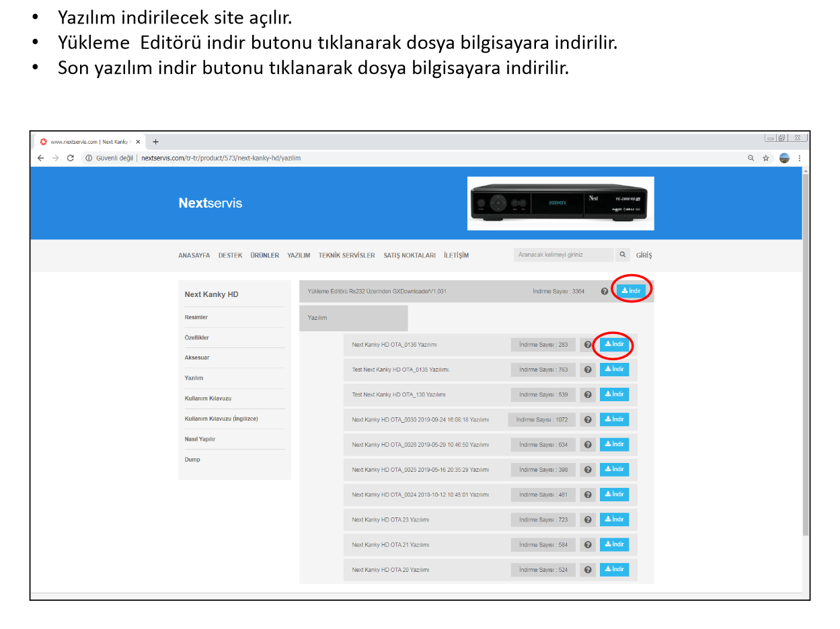Click the site search magnifier button
The image size is (840, 629).
click(623, 255)
